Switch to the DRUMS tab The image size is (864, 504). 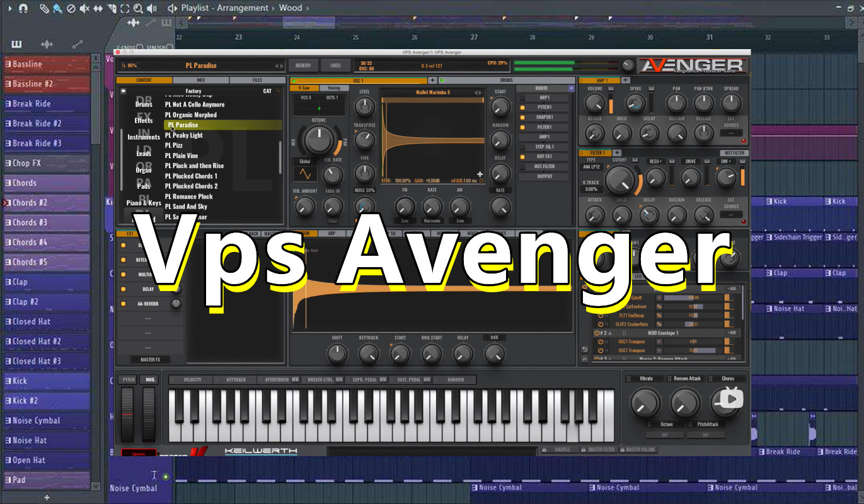coord(506,80)
